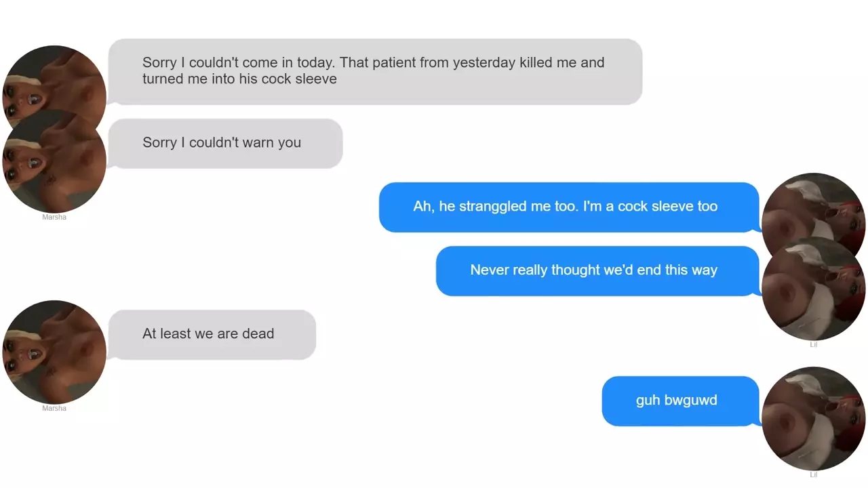Click the first blue message bubble from Lil
Screen dimensions: 868x488
[x=568, y=207]
